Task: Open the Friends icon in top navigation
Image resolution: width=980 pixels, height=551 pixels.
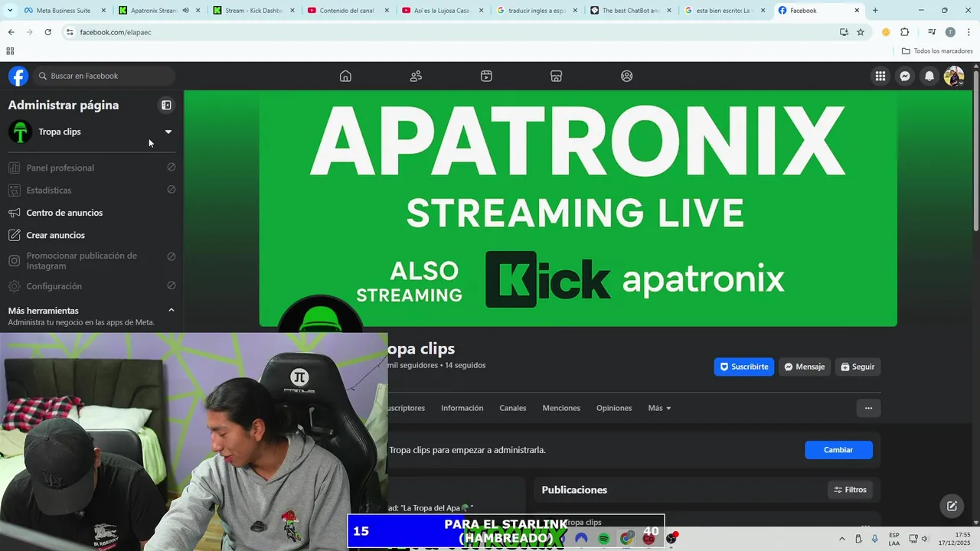Action: (x=416, y=76)
